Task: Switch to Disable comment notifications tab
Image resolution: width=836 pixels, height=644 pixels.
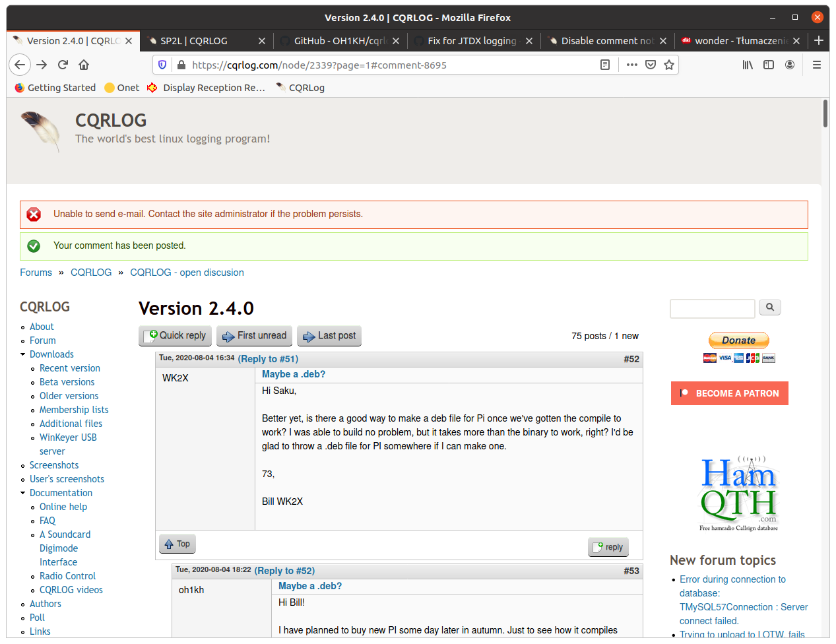Action: [607, 41]
